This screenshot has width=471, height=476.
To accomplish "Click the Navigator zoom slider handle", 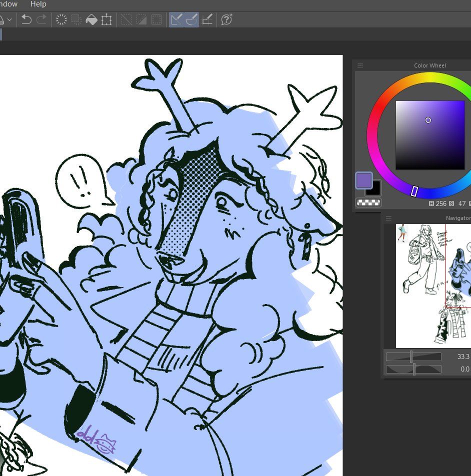I will (x=411, y=356).
